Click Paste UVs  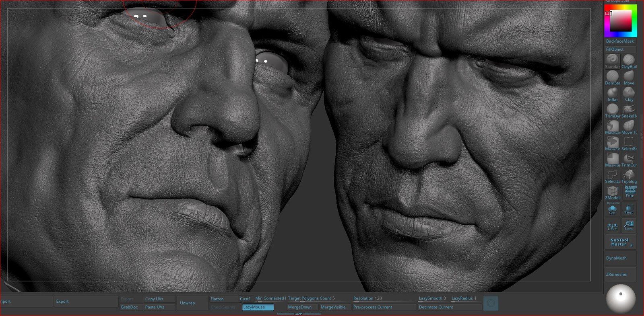pyautogui.click(x=160, y=307)
